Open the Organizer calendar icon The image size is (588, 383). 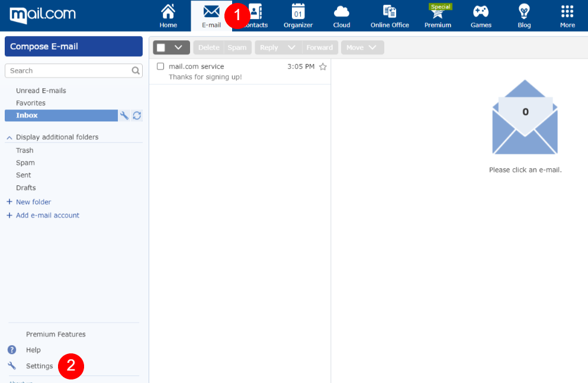(x=298, y=12)
